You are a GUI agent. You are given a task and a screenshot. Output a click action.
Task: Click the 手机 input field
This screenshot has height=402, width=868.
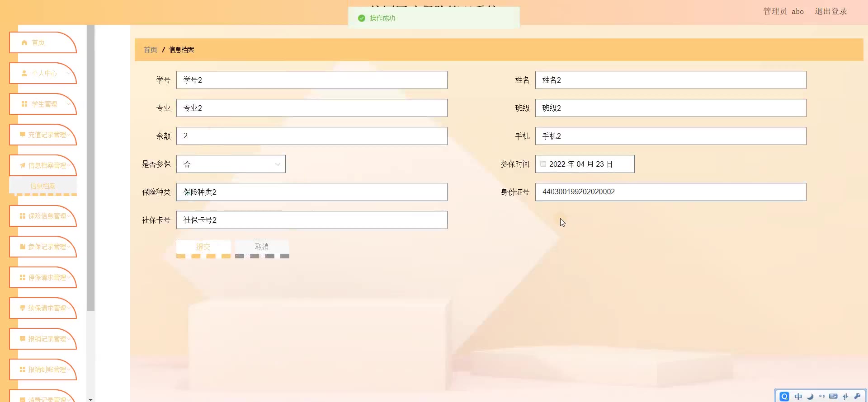pyautogui.click(x=671, y=136)
